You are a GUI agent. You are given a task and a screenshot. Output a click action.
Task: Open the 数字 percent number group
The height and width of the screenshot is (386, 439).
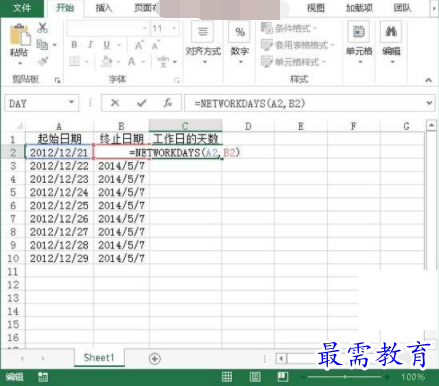(x=240, y=44)
